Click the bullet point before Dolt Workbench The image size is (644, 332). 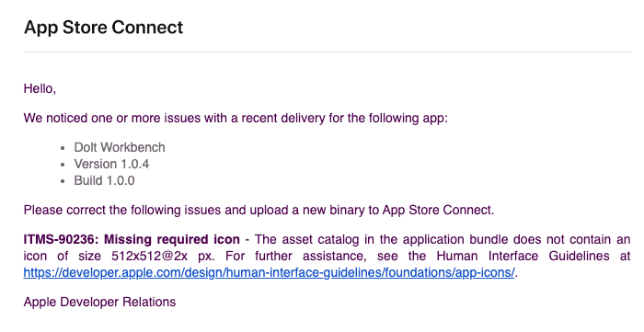point(63,148)
